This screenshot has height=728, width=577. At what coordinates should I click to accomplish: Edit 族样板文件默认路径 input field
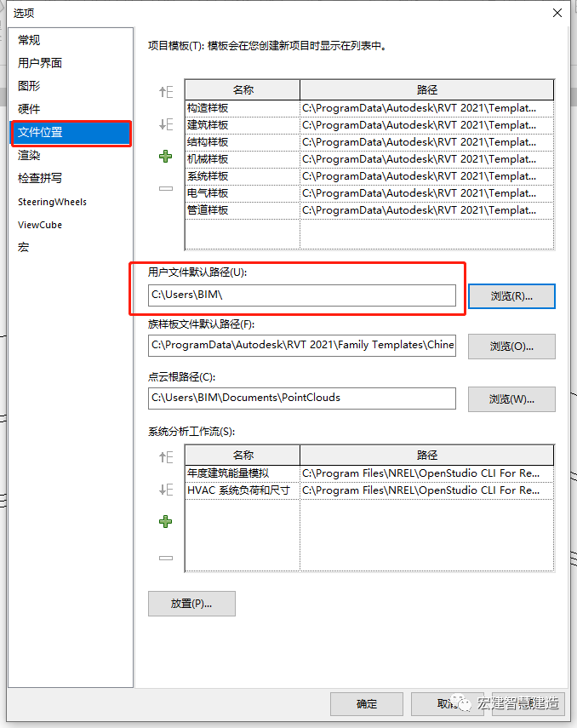(x=302, y=346)
